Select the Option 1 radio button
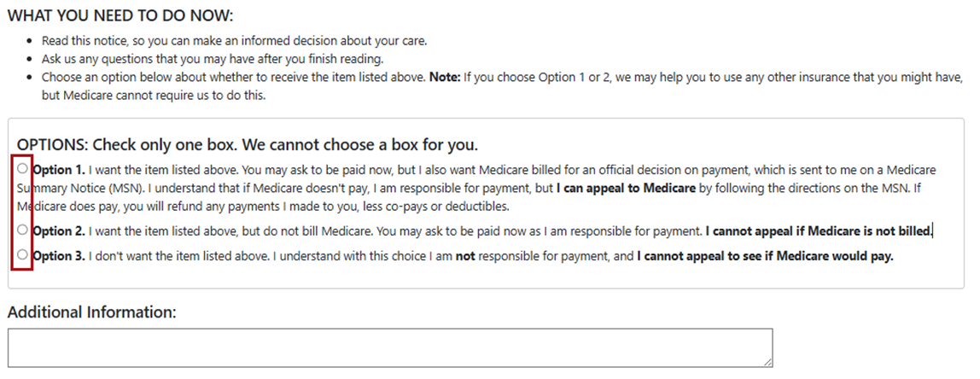Viewport: 980px width, 379px height. [x=22, y=169]
